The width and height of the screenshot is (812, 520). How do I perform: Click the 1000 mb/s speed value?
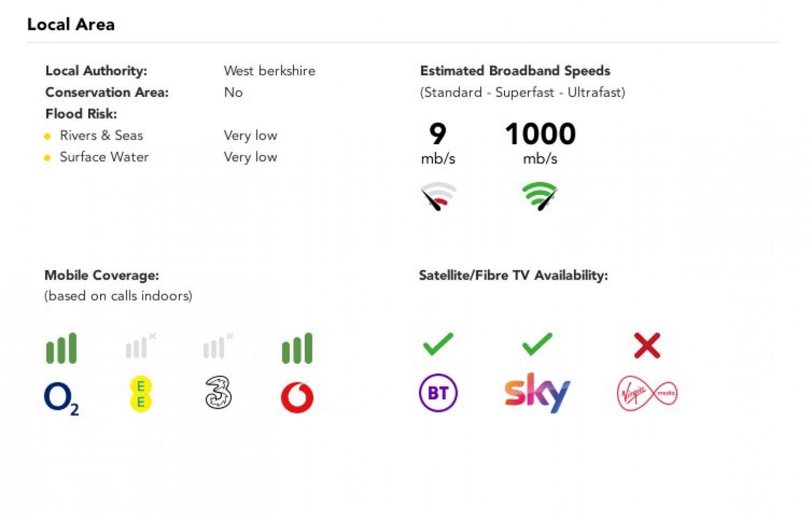click(540, 142)
